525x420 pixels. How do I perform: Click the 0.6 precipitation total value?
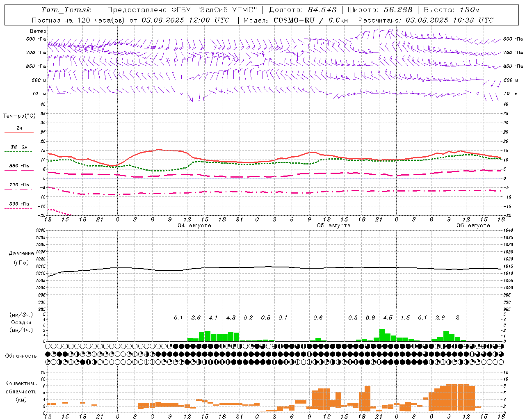point(318,318)
